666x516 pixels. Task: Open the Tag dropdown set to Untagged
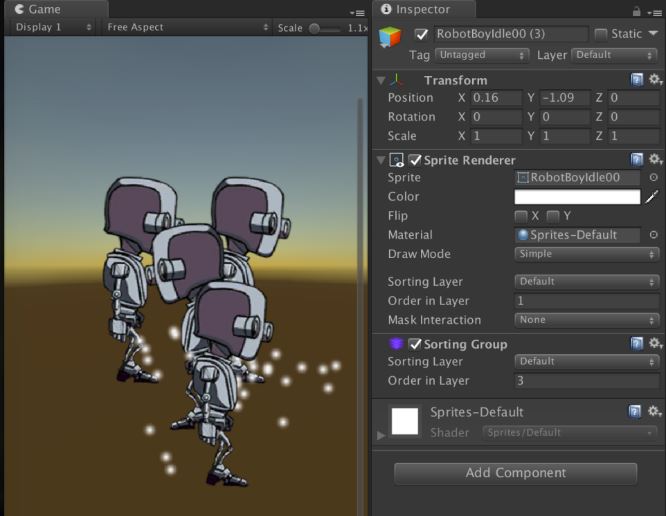coord(481,55)
